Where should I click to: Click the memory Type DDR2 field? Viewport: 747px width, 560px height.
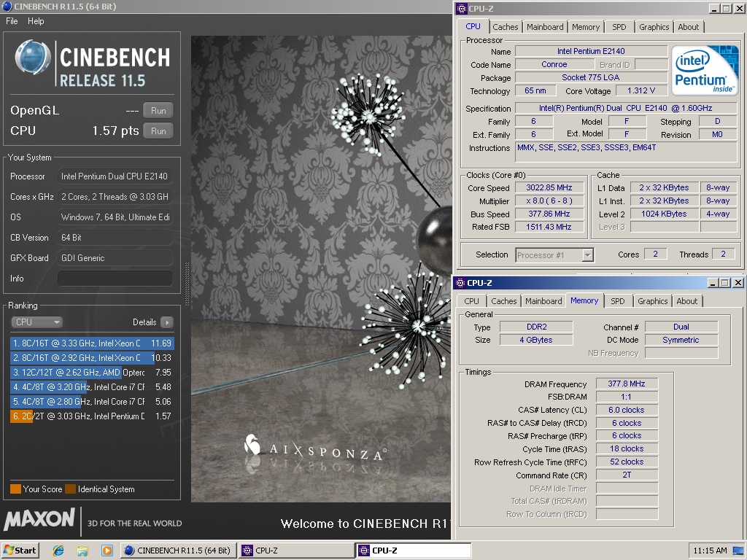[x=536, y=327]
